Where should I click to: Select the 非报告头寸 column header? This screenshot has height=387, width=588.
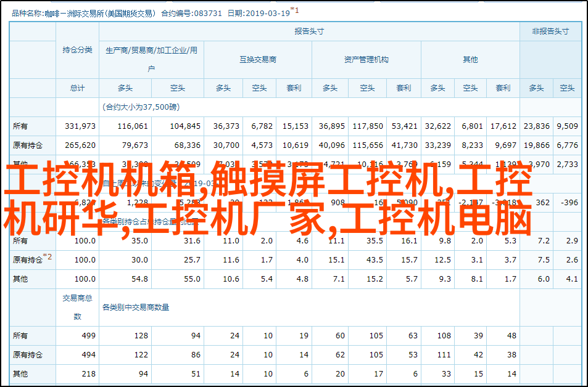[550, 31]
